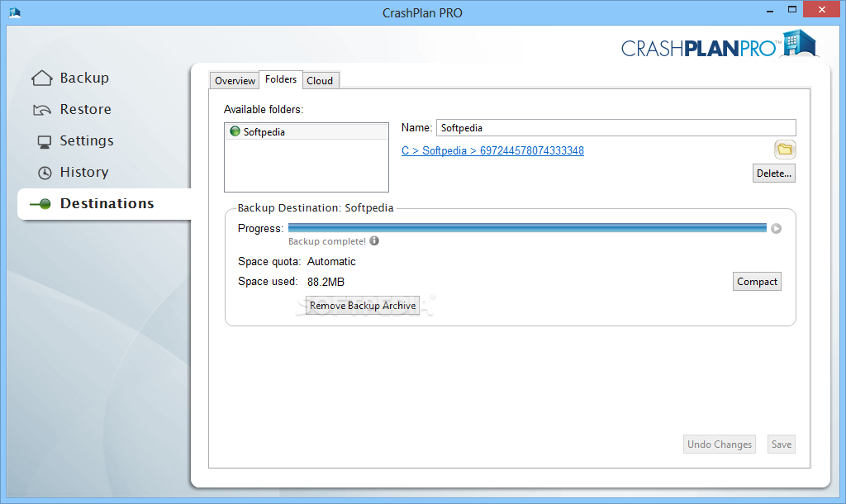Click green status dot next to Softpedia folder

[x=235, y=131]
